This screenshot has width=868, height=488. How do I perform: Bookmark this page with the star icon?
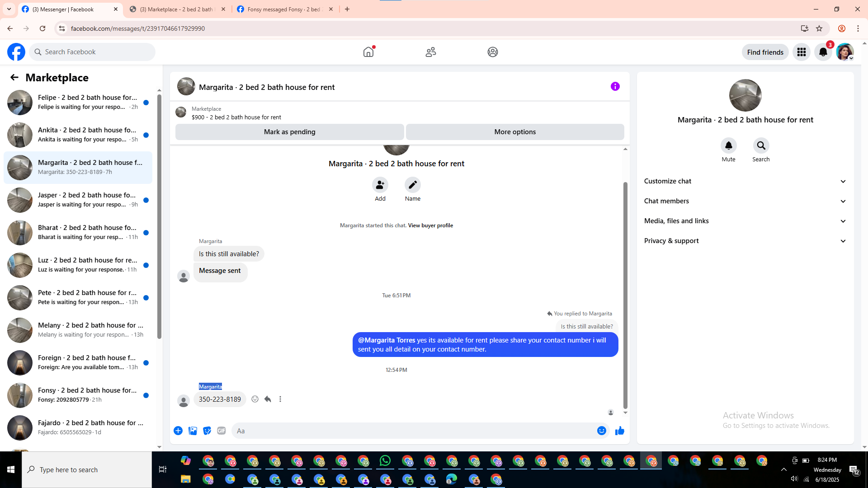(x=819, y=28)
